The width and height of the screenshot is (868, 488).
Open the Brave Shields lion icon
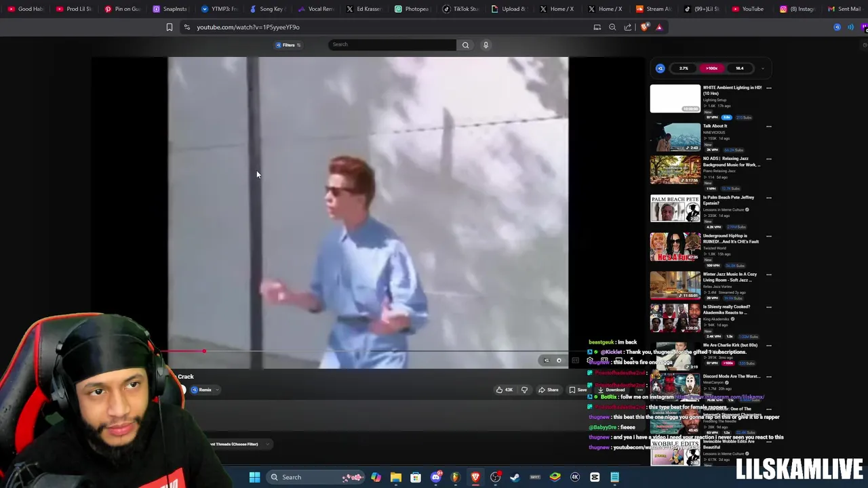[644, 27]
